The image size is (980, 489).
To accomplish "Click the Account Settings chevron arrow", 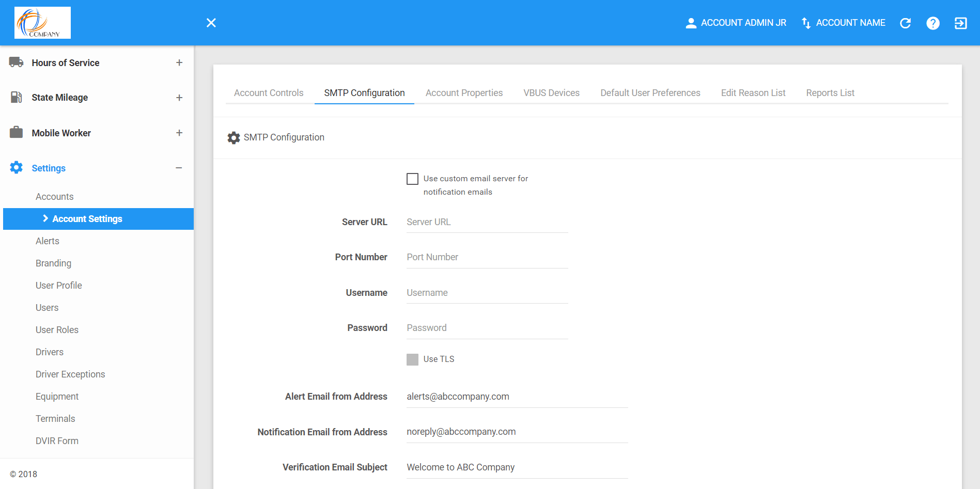I will [x=45, y=218].
